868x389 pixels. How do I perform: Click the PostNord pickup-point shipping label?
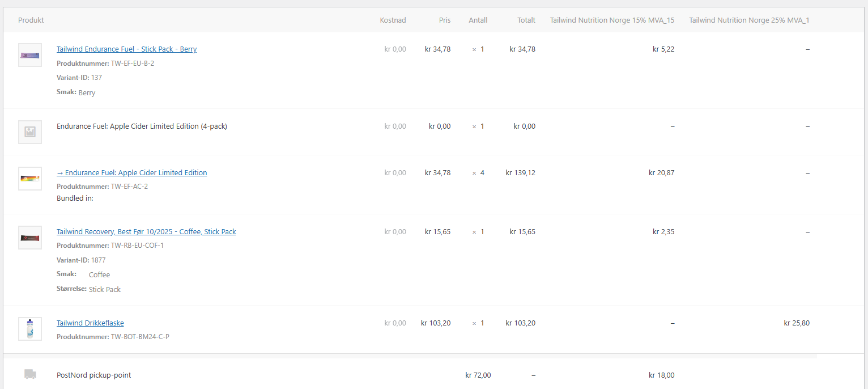tap(94, 375)
